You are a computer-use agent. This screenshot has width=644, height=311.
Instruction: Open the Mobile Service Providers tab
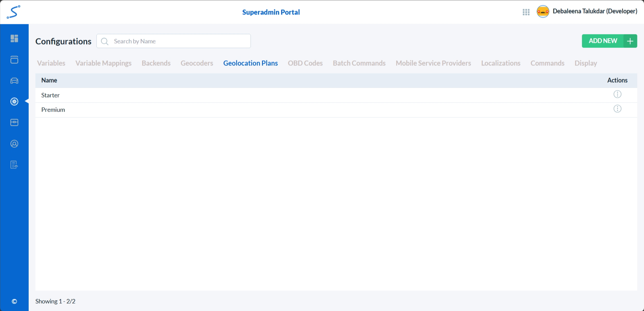coord(433,63)
